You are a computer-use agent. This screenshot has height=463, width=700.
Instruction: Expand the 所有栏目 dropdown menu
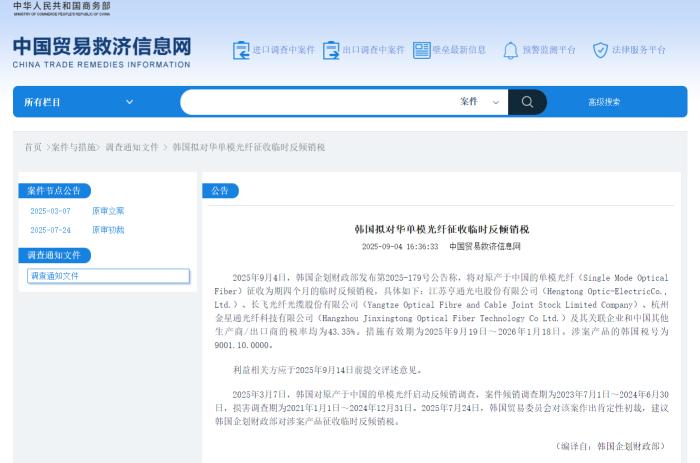point(79,102)
